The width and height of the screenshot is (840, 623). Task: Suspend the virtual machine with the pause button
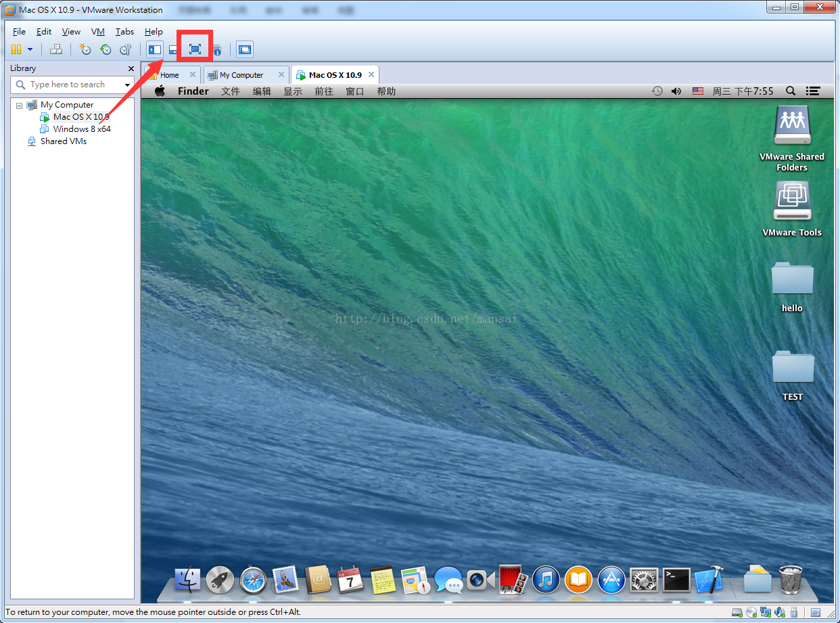pos(16,49)
